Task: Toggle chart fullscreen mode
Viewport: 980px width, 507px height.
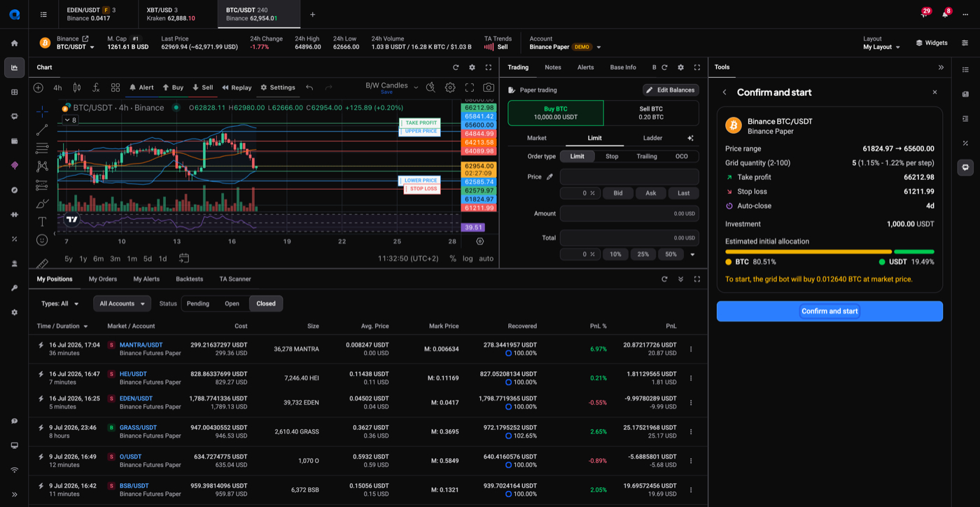Action: click(x=470, y=88)
